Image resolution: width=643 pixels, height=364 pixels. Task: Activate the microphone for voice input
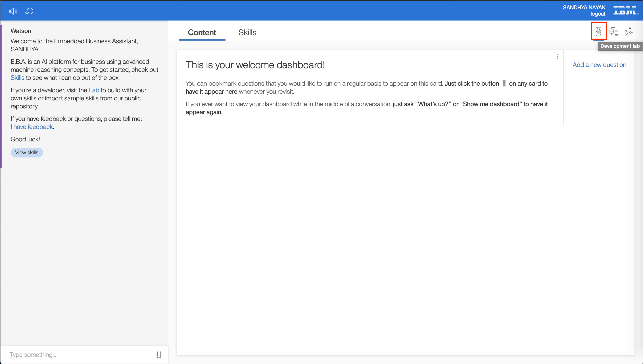tap(159, 354)
